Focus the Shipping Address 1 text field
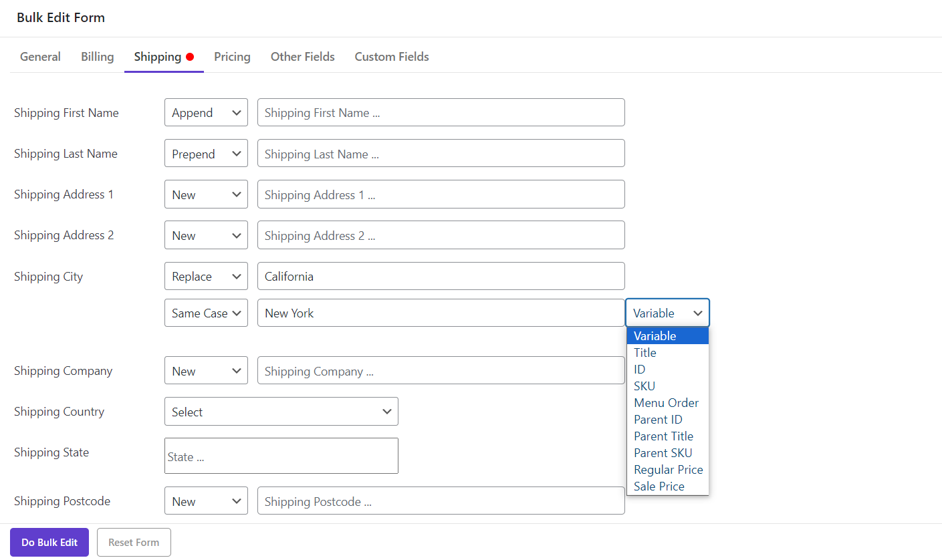Viewport: 942px width, 560px height. coord(441,194)
